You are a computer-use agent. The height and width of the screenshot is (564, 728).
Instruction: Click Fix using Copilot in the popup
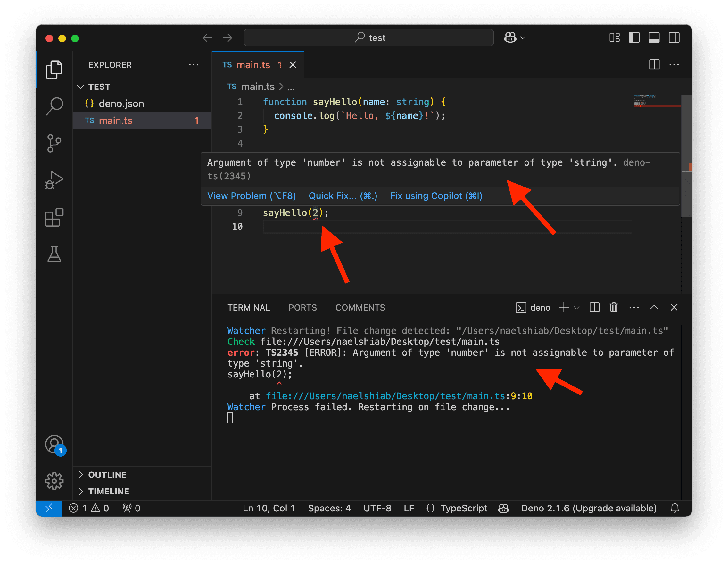[x=436, y=196]
